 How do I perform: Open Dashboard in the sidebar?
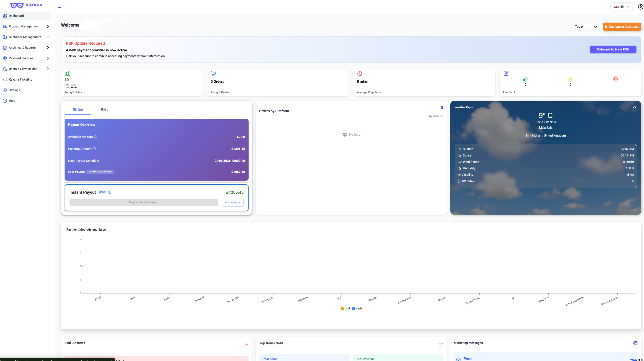[x=26, y=16]
